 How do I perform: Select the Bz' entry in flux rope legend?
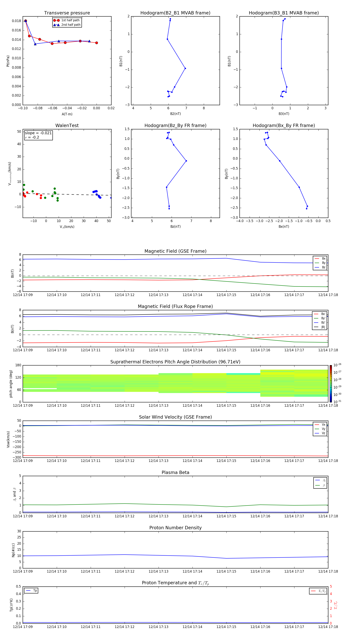[320, 323]
